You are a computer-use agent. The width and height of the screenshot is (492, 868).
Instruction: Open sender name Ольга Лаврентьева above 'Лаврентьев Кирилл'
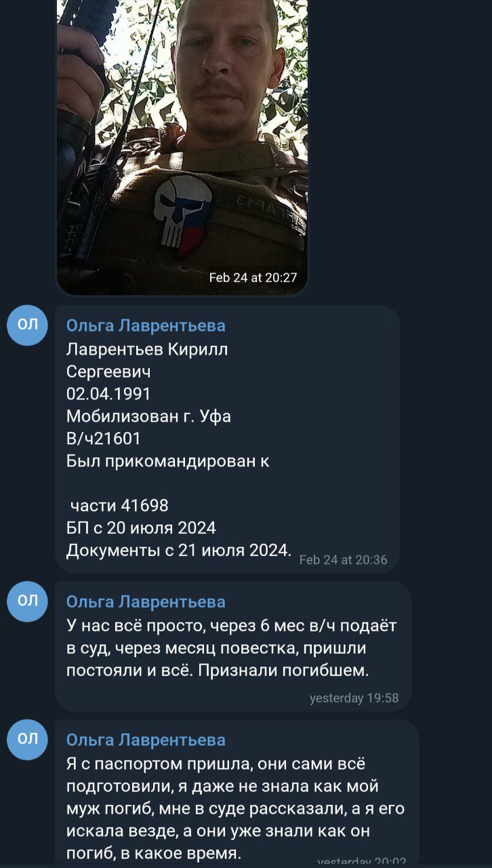[x=146, y=326]
